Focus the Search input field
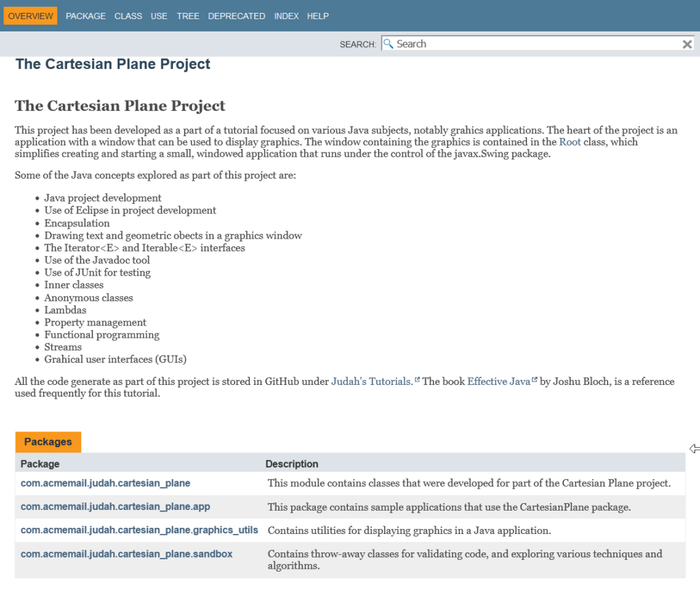This screenshot has height=590, width=700. coord(533,44)
